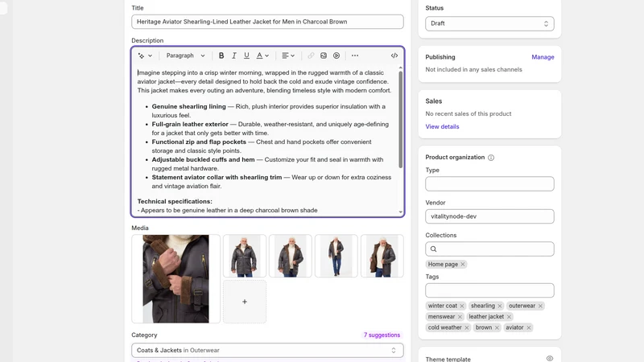Click the product Type input field
Image resolution: width=644 pixels, height=362 pixels.
point(489,184)
